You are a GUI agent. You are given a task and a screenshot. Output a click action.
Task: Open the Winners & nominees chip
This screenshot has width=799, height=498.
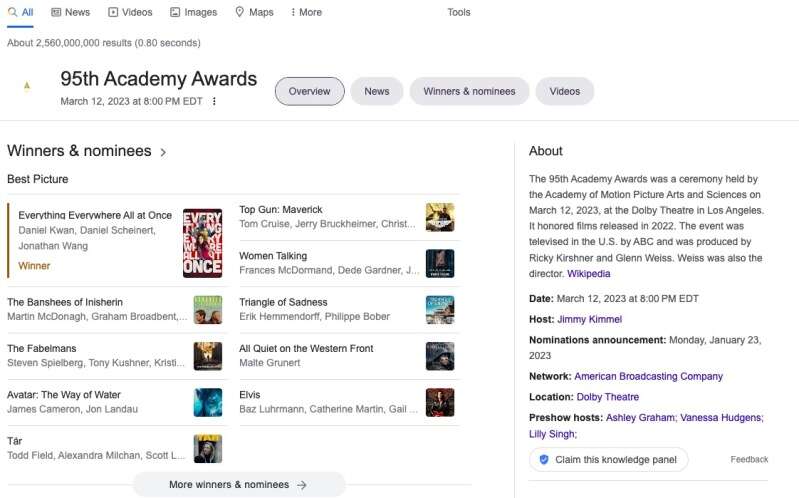[469, 91]
